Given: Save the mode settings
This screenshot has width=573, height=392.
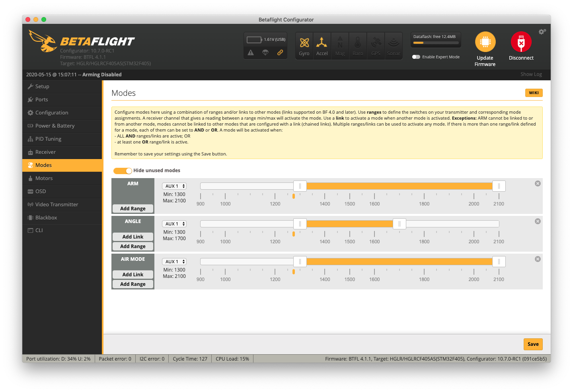Looking at the screenshot, I should click(x=533, y=344).
